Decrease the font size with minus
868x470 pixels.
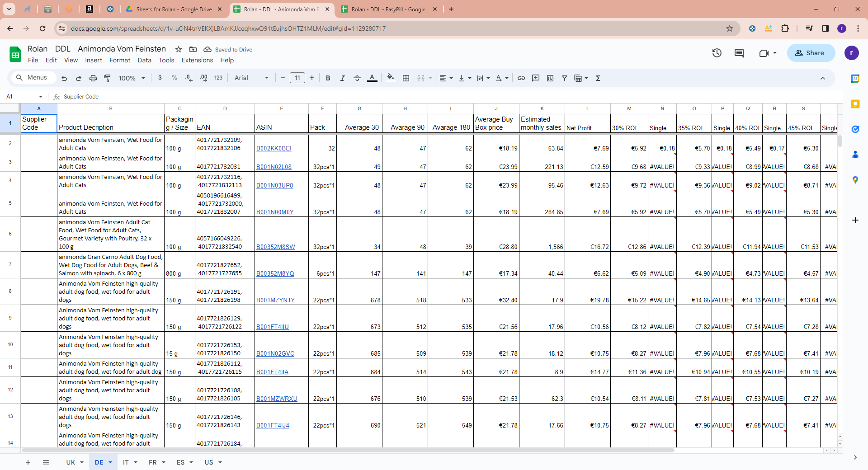pyautogui.click(x=283, y=78)
